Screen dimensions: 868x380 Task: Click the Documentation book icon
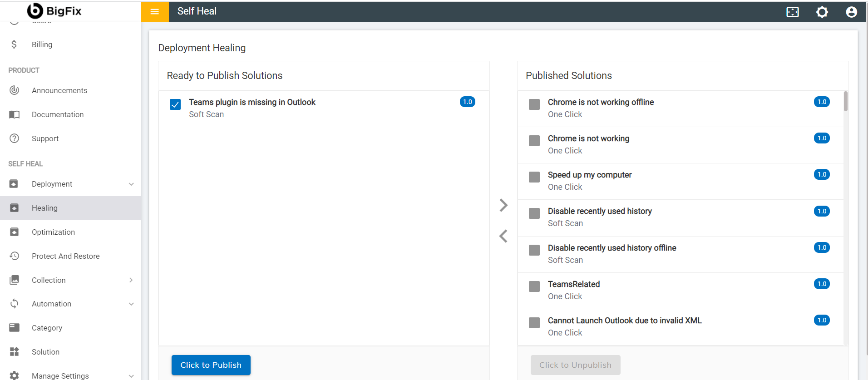(x=15, y=114)
